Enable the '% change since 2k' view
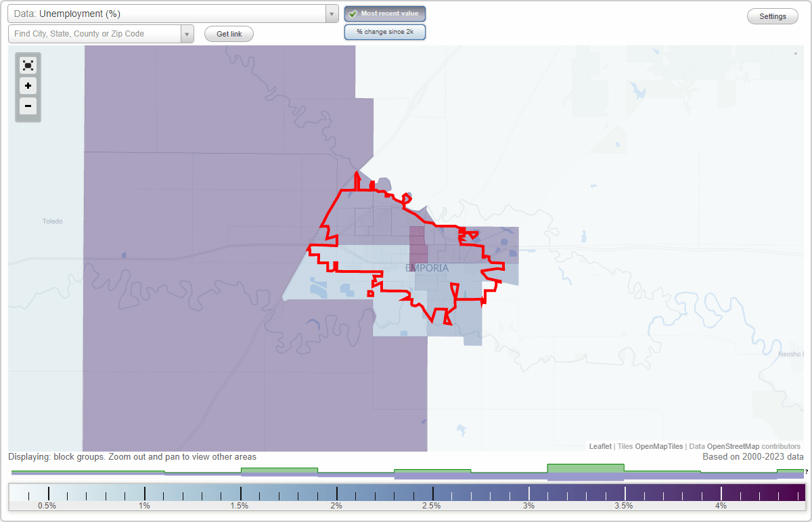This screenshot has width=812, height=522. point(384,31)
